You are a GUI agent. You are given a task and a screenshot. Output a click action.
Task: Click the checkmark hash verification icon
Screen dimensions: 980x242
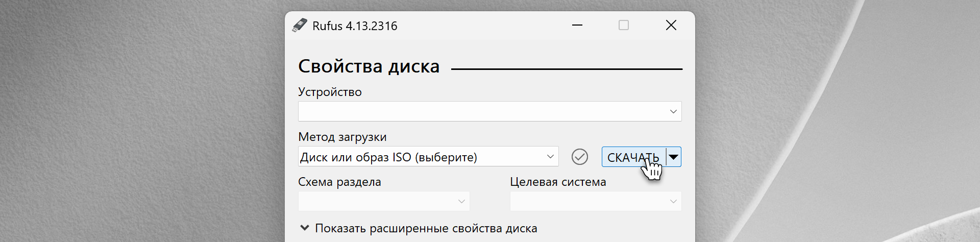pyautogui.click(x=579, y=157)
